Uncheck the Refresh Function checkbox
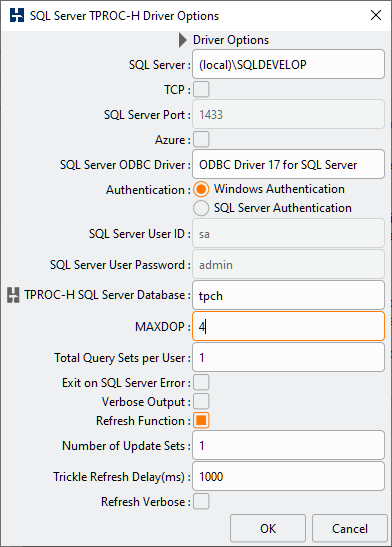This screenshot has height=547, width=392. click(x=201, y=420)
